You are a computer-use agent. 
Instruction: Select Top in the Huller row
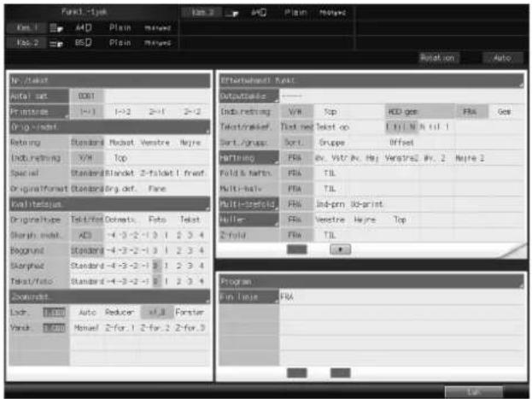tap(400, 220)
